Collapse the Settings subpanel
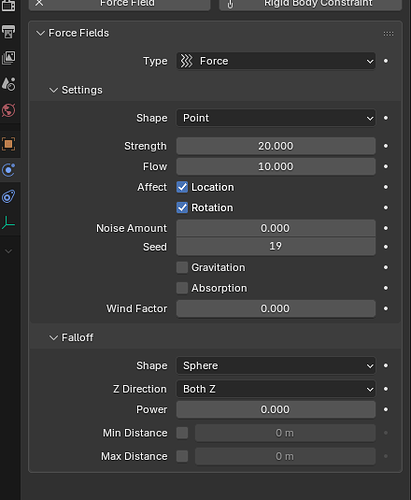Viewport: 411px width, 500px height. pos(53,90)
